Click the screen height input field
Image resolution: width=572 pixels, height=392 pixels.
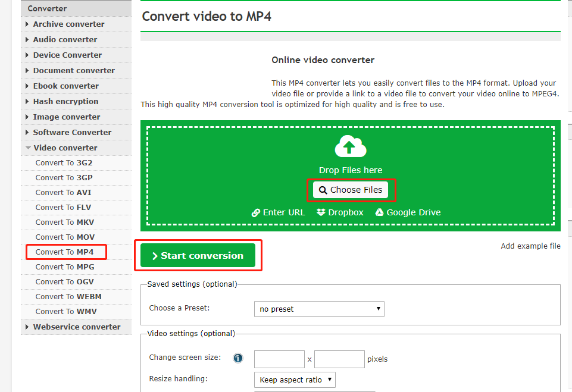[x=339, y=359]
